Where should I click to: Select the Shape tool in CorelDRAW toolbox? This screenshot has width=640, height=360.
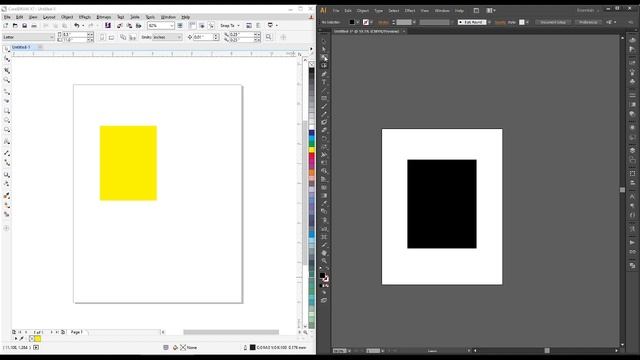click(x=7, y=60)
